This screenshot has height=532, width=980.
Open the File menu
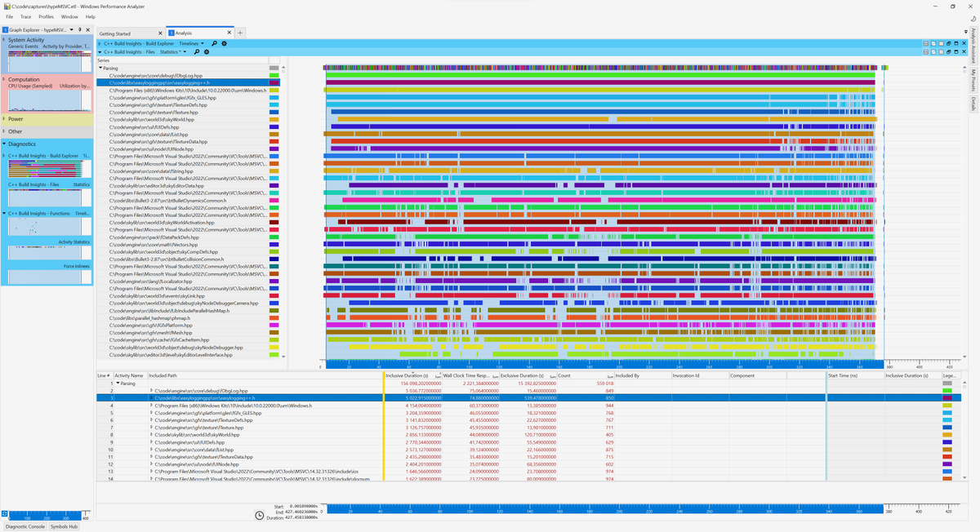pyautogui.click(x=9, y=16)
